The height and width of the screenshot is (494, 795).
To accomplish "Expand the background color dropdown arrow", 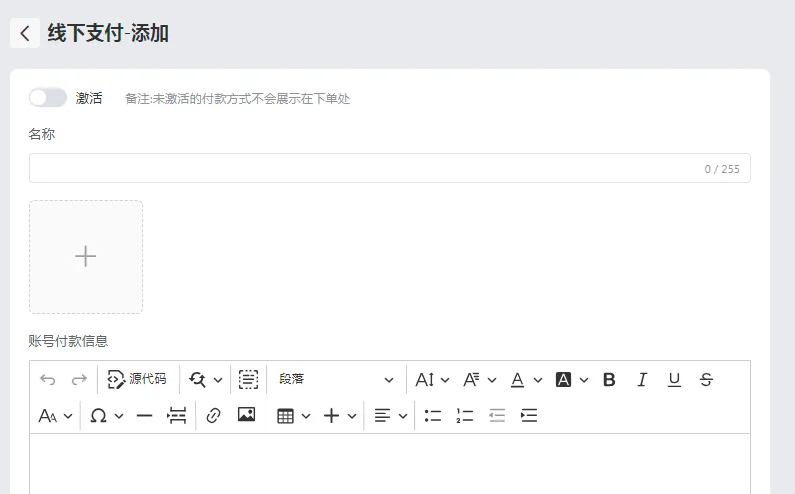I will tap(584, 379).
